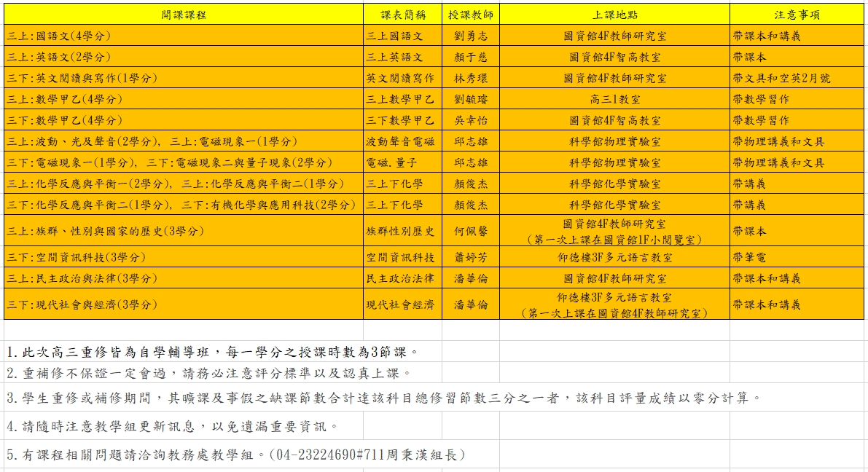Image resolution: width=868 pixels, height=472 pixels.
Task: Click cell 三下:英文閱讀與寫作(1學分)
Action: pyautogui.click(x=184, y=77)
